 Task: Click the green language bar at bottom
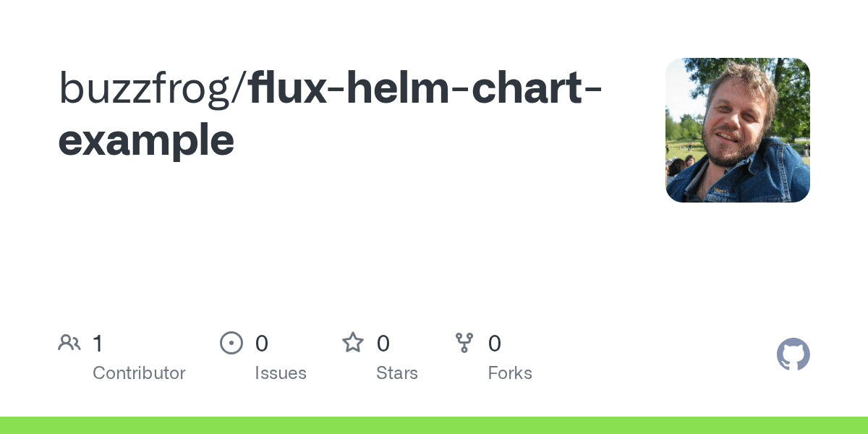tap(434, 425)
